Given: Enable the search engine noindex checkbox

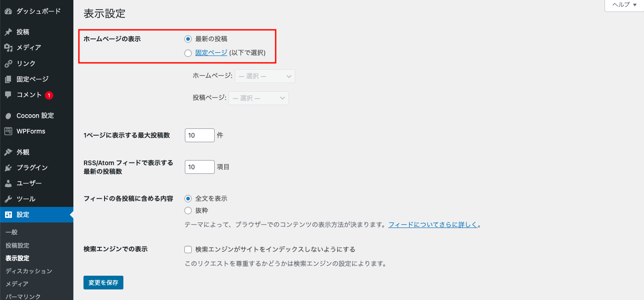Looking at the screenshot, I should [x=188, y=250].
